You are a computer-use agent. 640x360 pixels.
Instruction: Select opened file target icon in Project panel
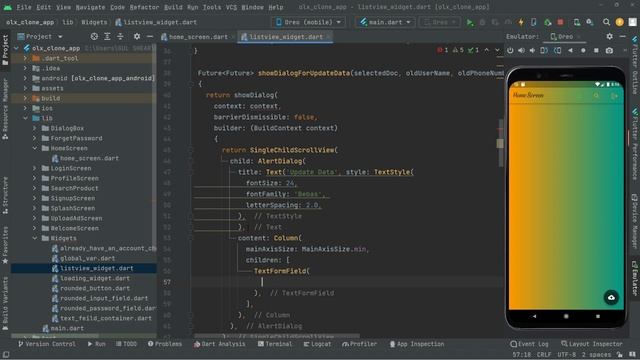(x=94, y=37)
